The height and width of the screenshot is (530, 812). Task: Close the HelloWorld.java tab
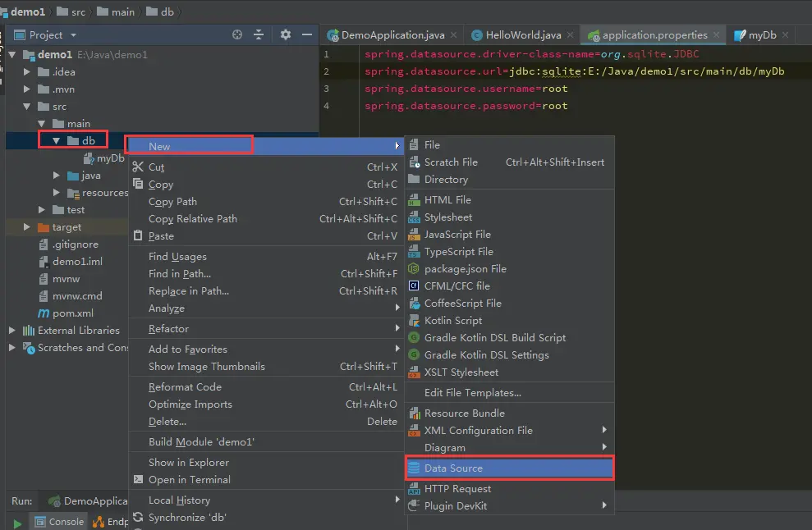pyautogui.click(x=570, y=34)
